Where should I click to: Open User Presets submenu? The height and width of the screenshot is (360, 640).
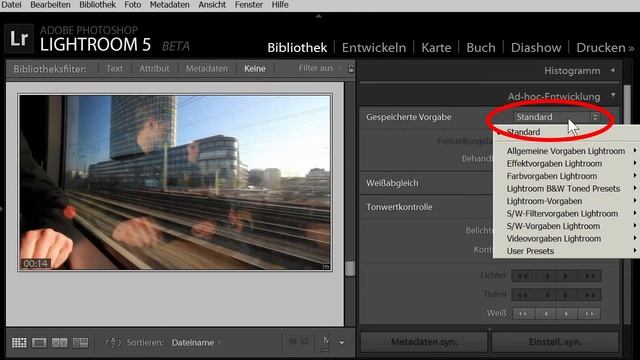(567, 251)
